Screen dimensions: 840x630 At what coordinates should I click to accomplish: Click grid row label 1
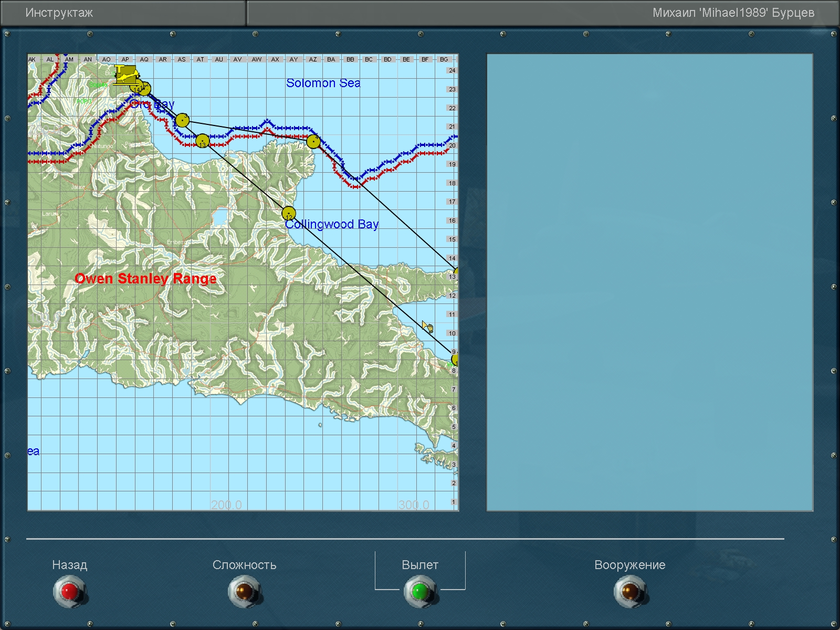(454, 502)
